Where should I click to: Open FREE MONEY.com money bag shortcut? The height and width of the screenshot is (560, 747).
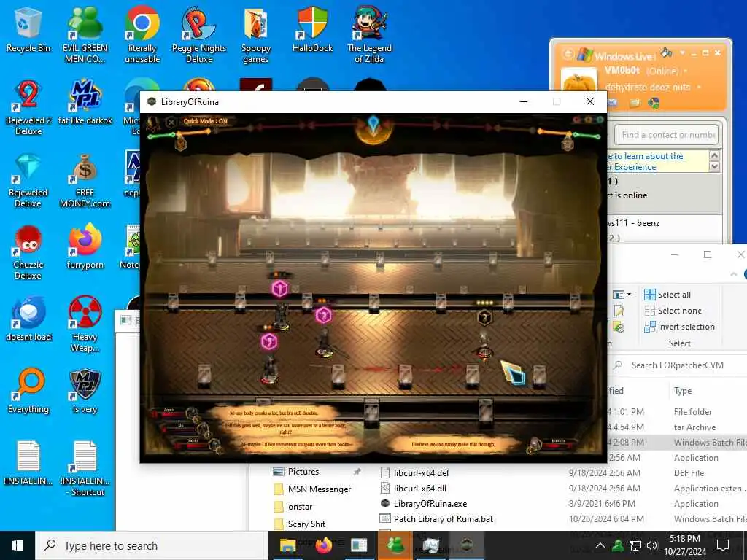pos(85,180)
